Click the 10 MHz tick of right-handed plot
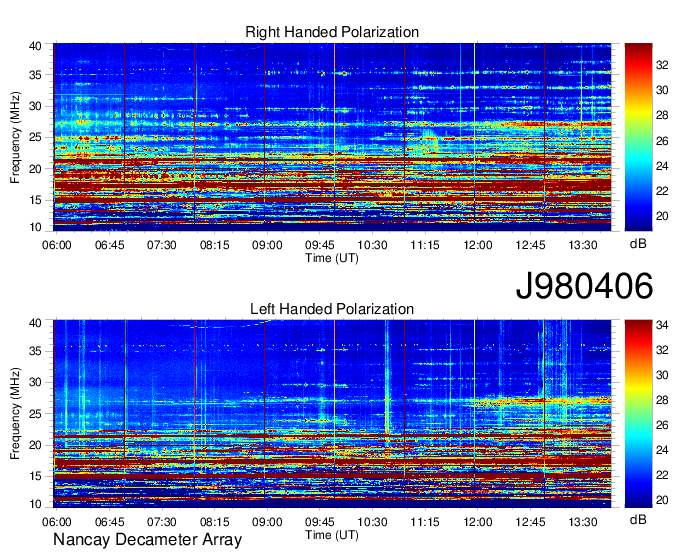The width and height of the screenshot is (680, 552). (35, 227)
